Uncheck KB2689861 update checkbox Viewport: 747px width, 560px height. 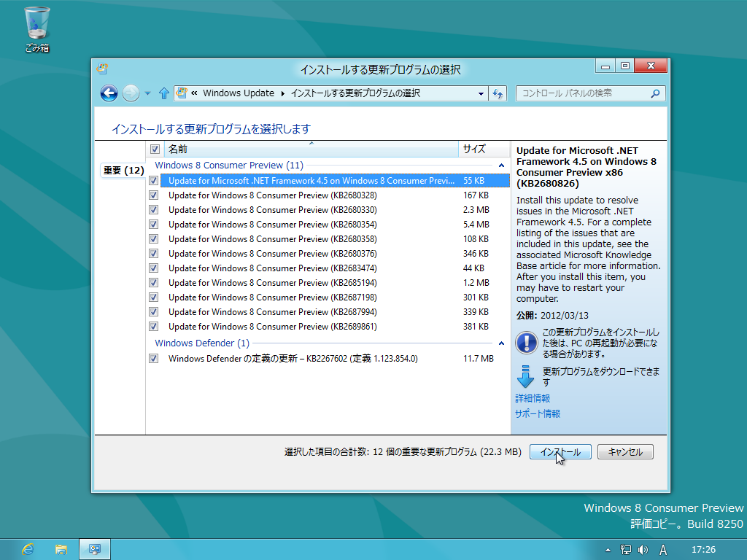pos(153,327)
